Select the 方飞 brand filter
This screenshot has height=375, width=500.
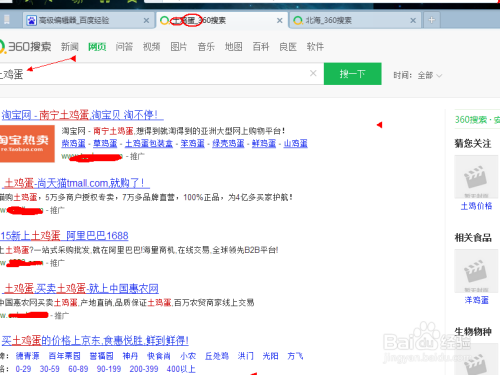coord(295,356)
